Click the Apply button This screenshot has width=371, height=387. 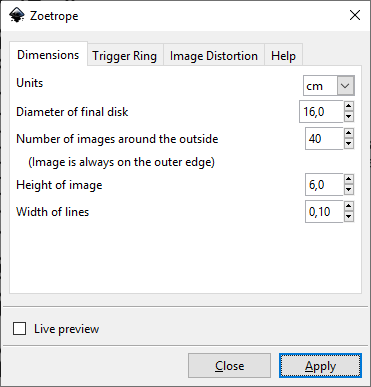320,366
